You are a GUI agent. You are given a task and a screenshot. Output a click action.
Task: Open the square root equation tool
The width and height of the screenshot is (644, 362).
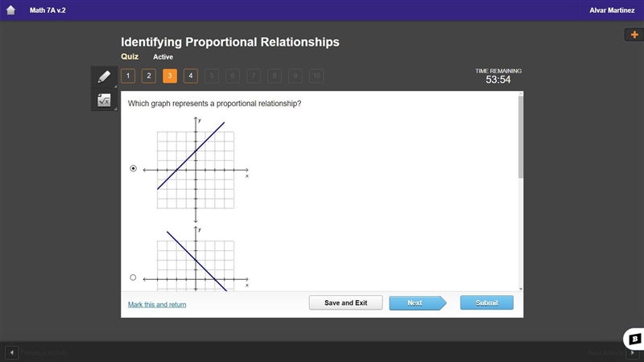104,100
